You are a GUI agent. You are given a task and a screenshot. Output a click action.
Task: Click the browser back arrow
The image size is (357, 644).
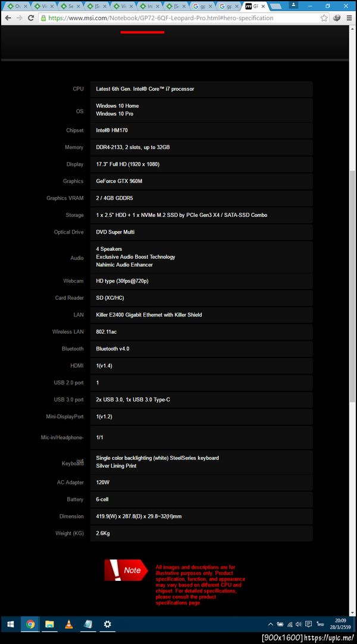(x=7, y=18)
